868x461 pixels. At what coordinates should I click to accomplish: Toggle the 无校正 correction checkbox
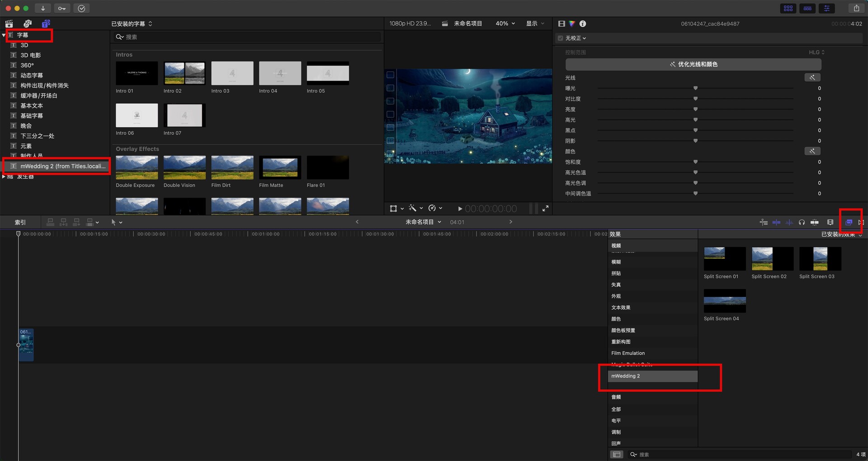click(x=561, y=38)
